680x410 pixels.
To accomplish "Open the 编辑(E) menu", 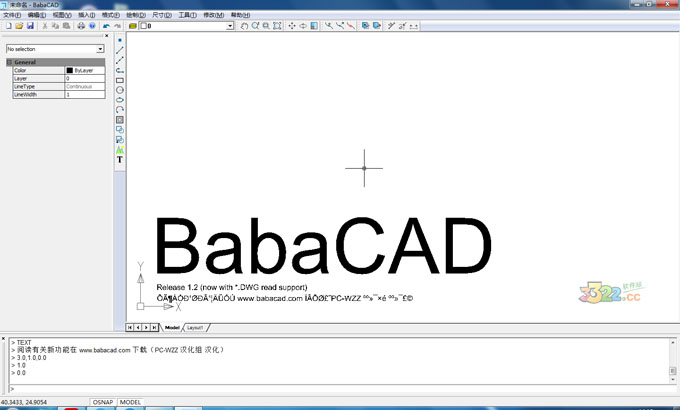I will click(37, 15).
